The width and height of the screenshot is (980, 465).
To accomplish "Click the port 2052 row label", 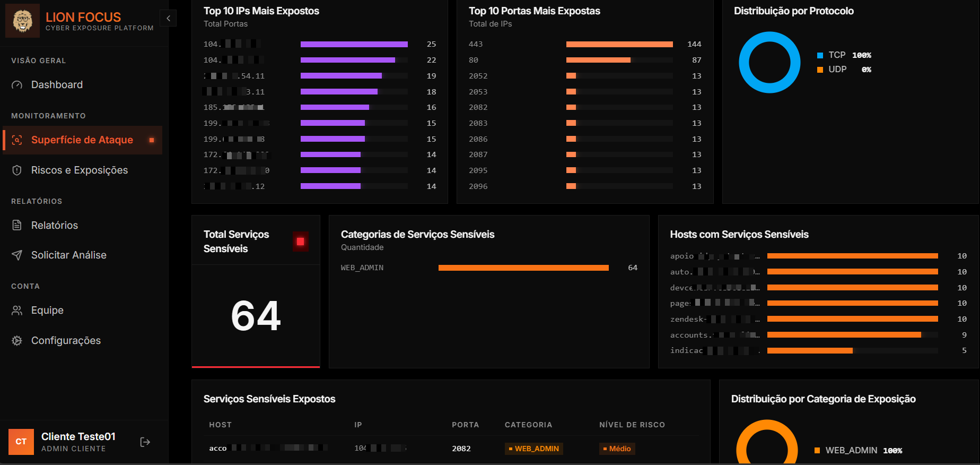I will 478,76.
